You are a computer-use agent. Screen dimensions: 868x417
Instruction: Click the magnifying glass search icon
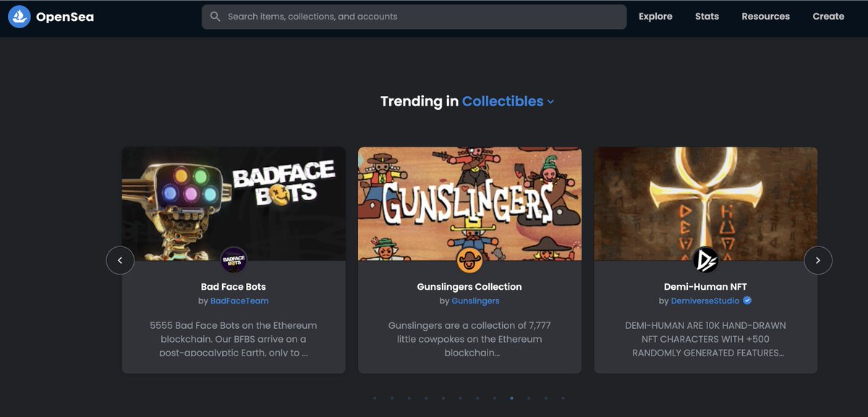tap(215, 16)
